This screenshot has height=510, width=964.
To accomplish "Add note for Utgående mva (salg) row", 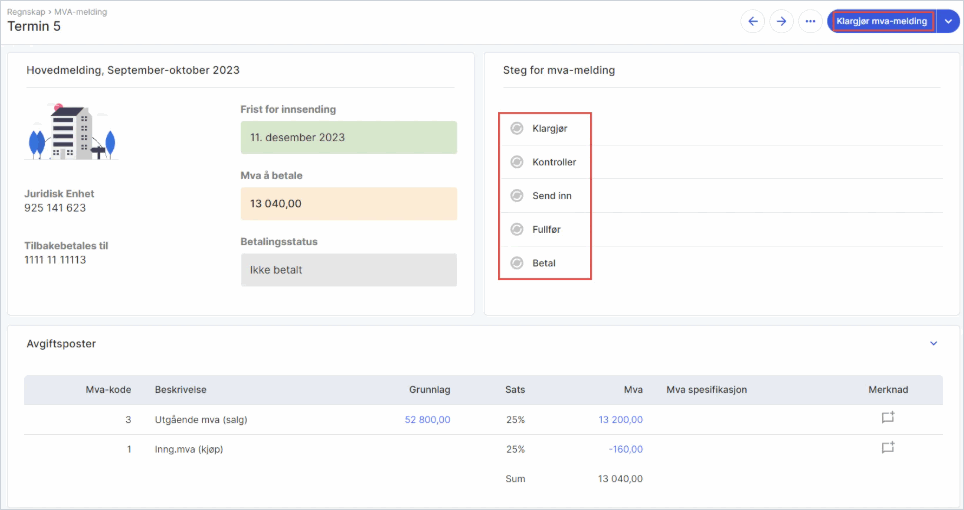I will (x=888, y=418).
